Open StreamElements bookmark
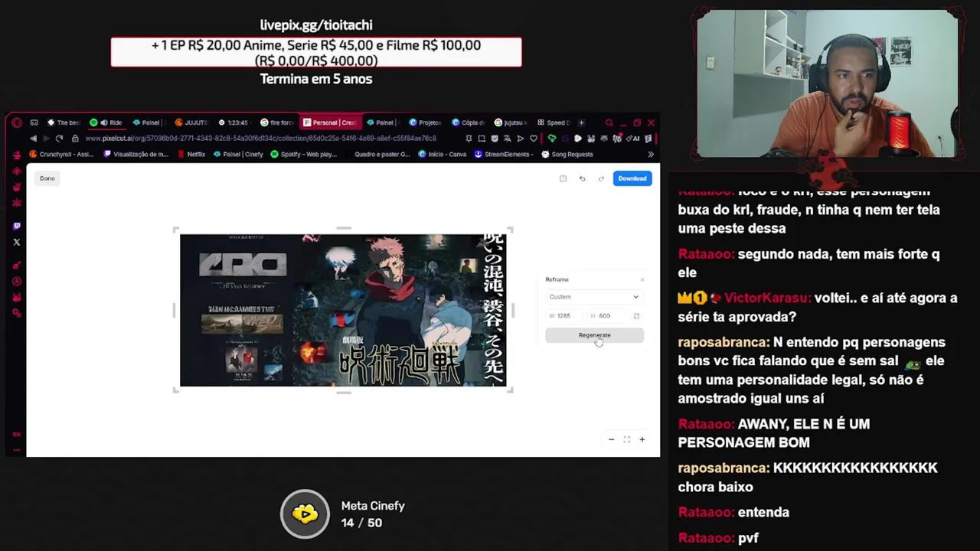This screenshot has width=980, height=551. click(x=503, y=154)
